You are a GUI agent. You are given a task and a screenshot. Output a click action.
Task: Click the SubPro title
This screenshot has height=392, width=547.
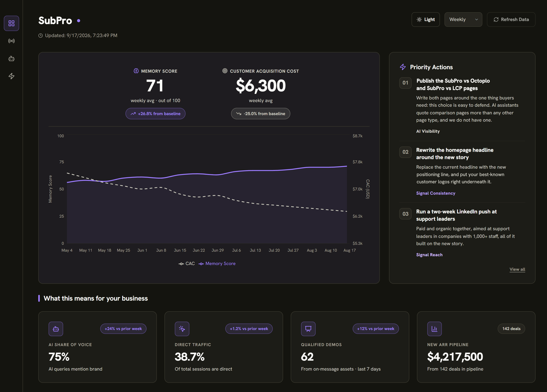(55, 21)
